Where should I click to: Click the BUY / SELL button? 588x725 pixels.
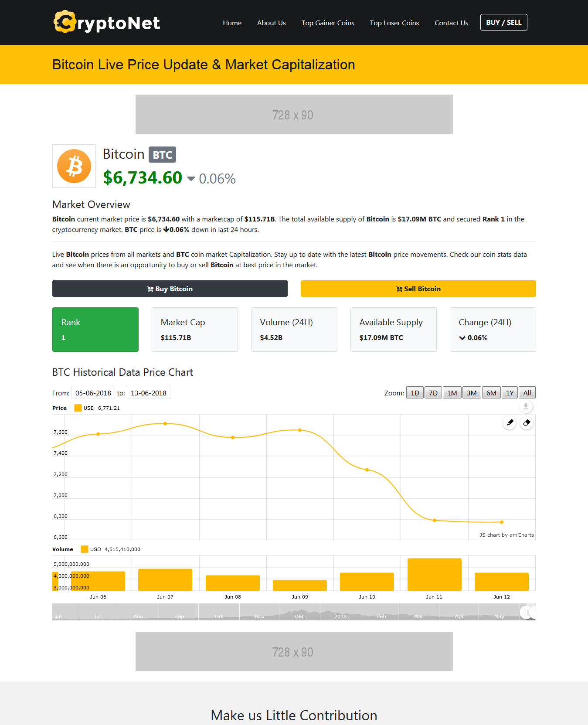tap(504, 22)
